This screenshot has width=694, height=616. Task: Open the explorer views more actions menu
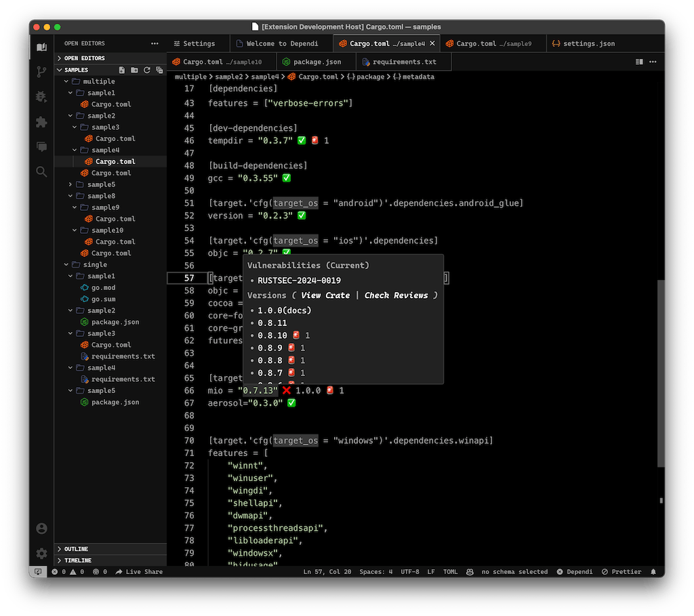click(x=155, y=43)
